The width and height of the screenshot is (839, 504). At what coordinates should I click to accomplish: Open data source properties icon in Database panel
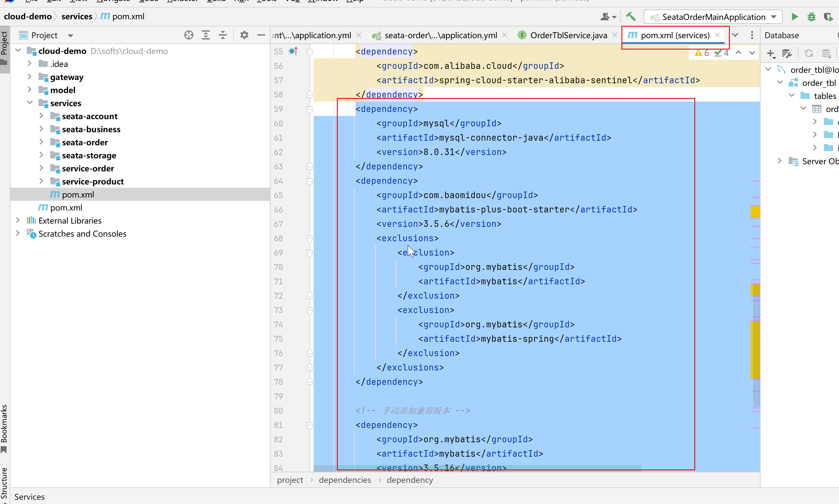tap(787, 54)
